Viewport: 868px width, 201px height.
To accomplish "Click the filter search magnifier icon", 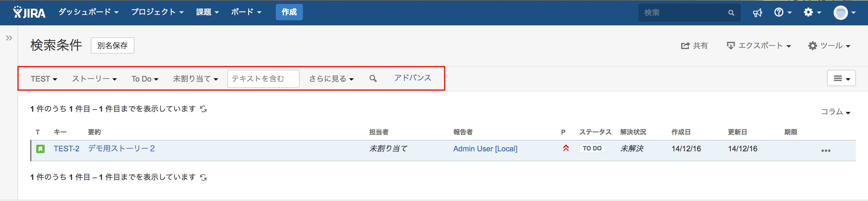I will tap(373, 79).
